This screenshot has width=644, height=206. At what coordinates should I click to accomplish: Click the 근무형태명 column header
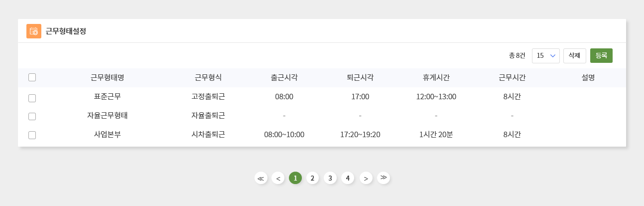[x=107, y=77]
